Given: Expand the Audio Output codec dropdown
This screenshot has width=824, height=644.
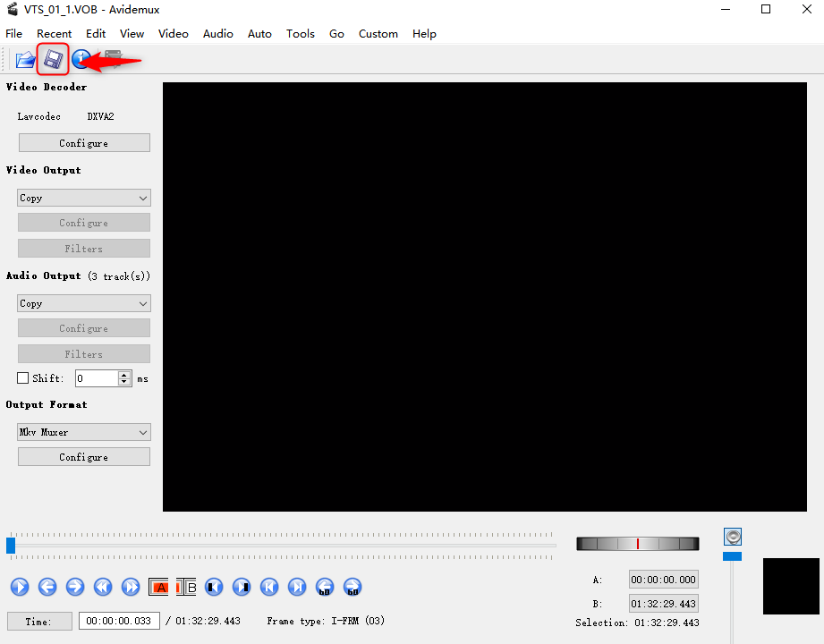Looking at the screenshot, I should pos(84,303).
